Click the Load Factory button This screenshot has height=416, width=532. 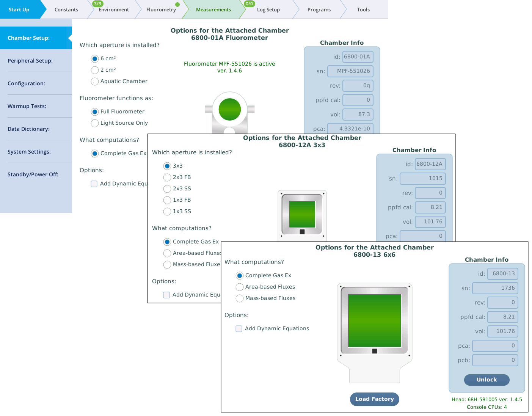[x=375, y=399]
